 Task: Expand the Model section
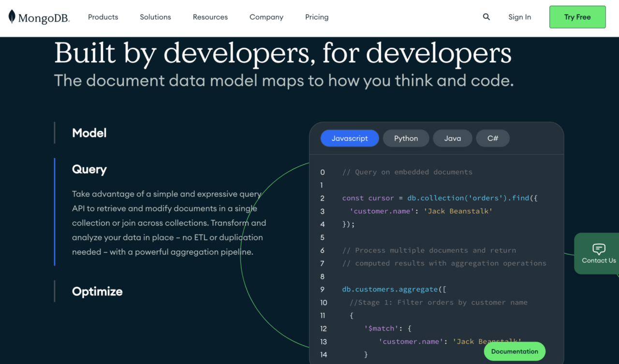tap(89, 133)
